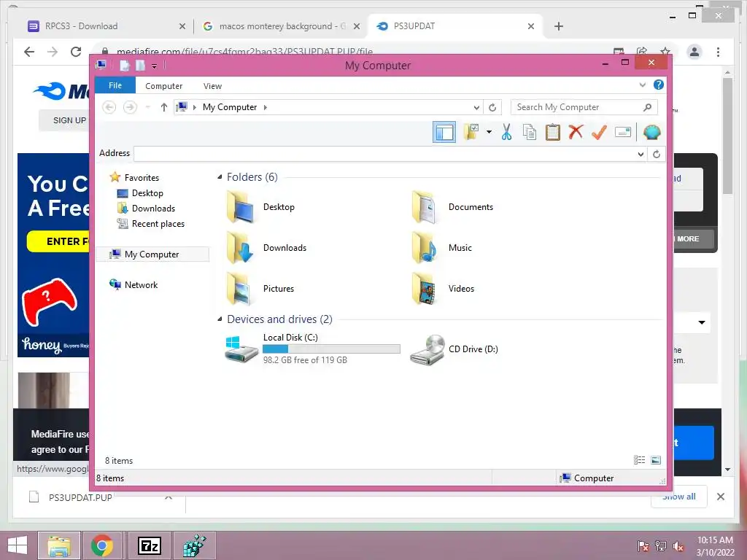Click the Explorer Back button
This screenshot has height=560, width=747.
pos(109,107)
